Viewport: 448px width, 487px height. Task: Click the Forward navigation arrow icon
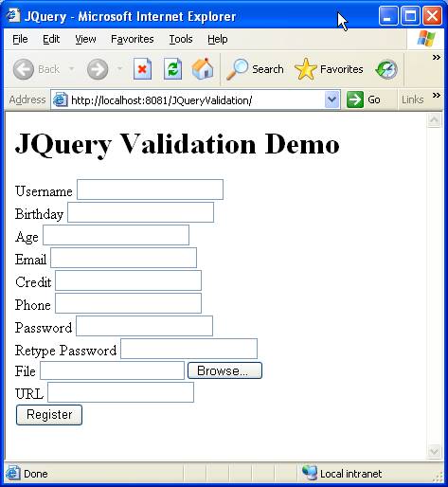(98, 69)
